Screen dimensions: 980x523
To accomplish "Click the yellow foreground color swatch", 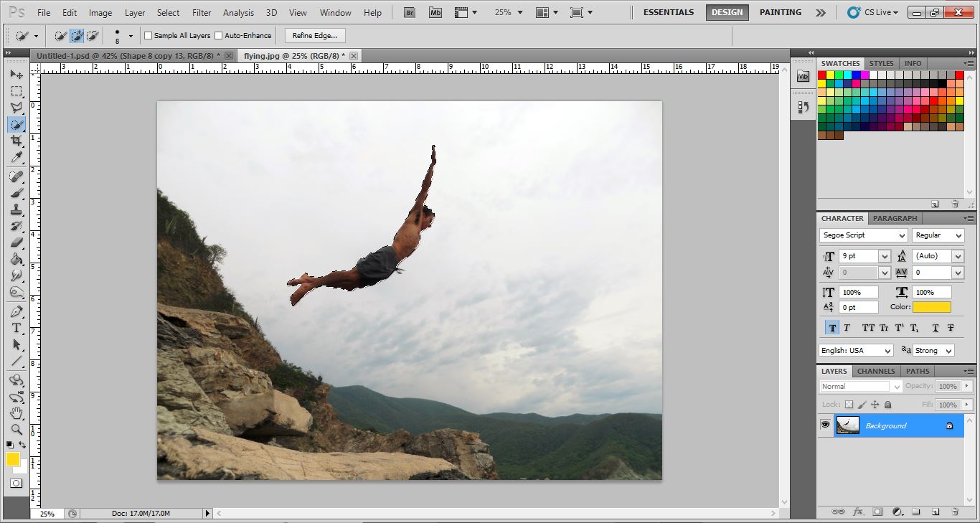I will (x=13, y=459).
